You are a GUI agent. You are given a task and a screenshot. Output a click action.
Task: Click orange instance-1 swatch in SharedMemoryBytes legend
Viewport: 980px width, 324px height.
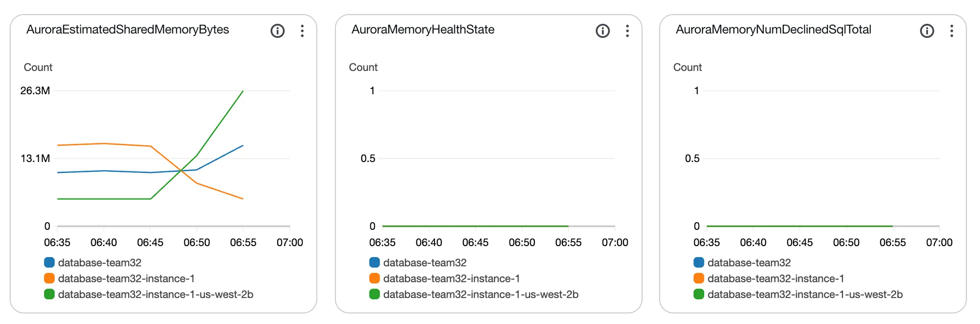point(49,278)
